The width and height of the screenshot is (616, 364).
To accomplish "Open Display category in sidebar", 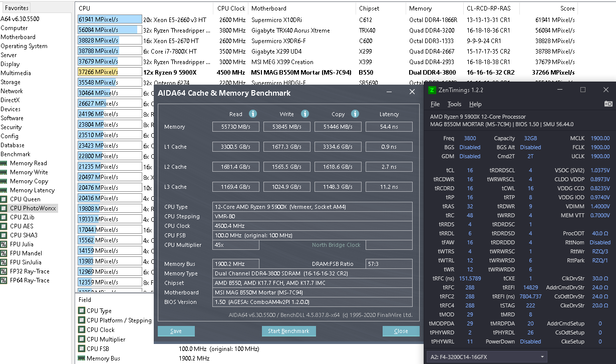I will click(10, 64).
